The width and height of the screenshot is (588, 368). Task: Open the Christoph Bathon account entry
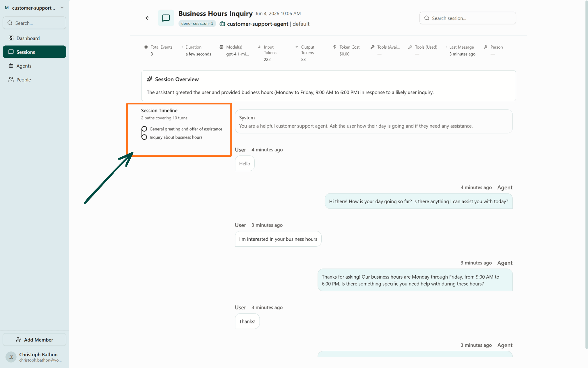(34, 357)
